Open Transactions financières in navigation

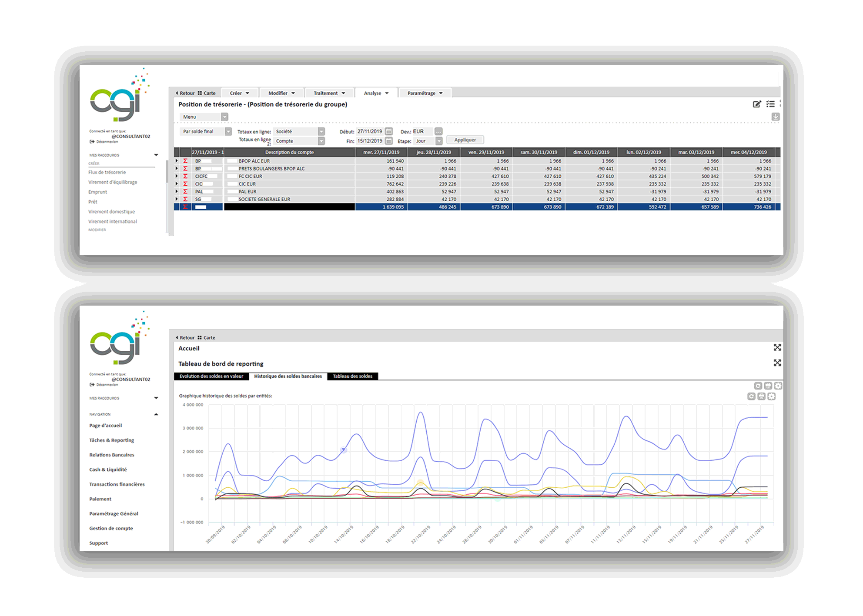tap(117, 484)
